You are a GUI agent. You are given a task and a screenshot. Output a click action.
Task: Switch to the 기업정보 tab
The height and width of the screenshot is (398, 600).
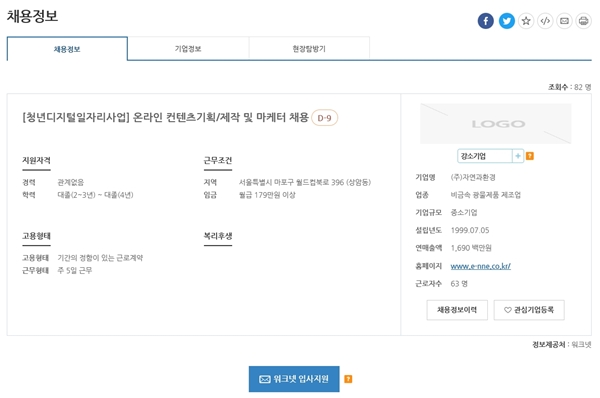point(188,49)
